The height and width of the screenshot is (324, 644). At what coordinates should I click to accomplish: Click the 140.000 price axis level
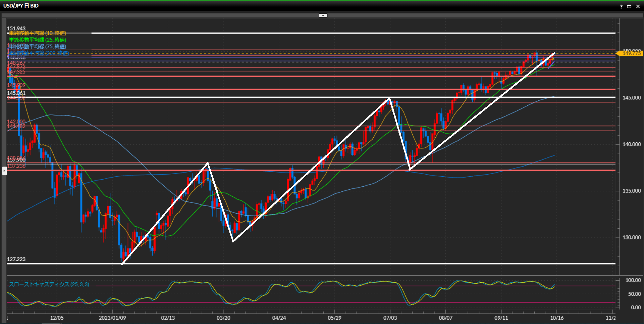coord(632,144)
